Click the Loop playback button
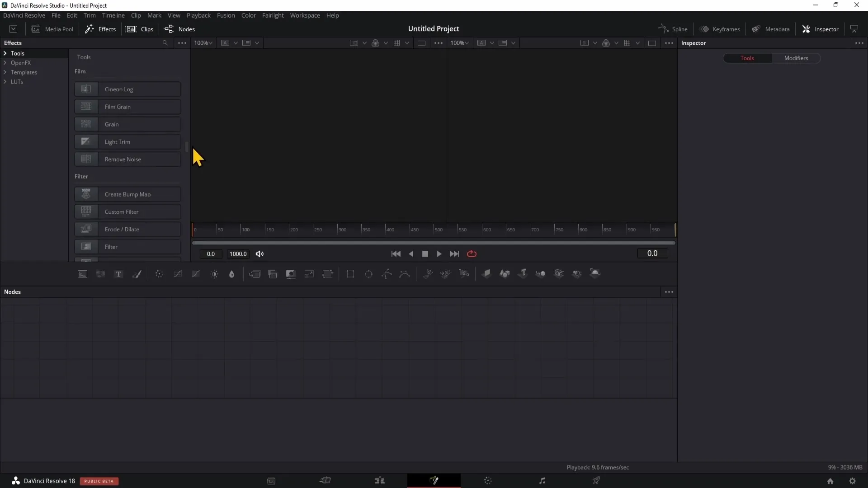 click(472, 253)
